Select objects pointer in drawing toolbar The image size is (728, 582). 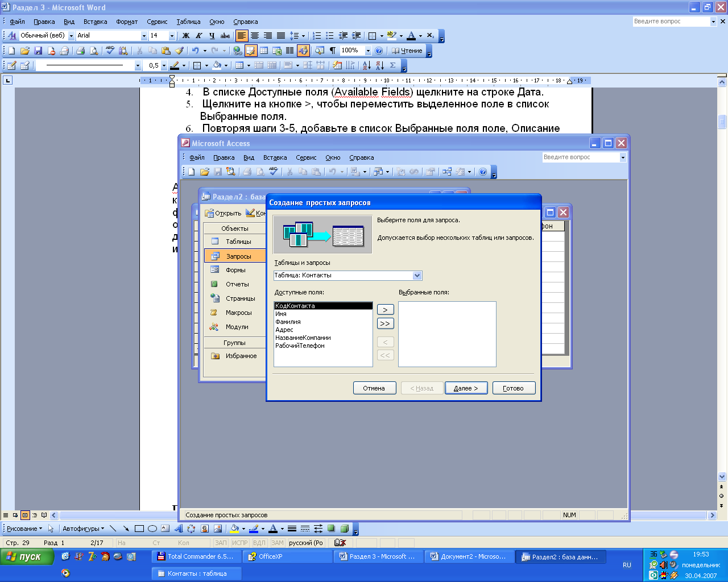click(51, 529)
